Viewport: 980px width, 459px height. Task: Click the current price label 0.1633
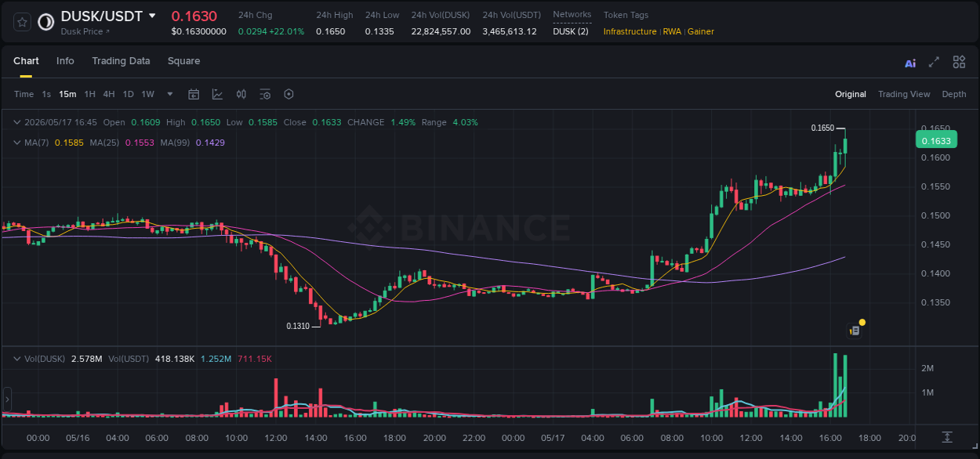[936, 141]
